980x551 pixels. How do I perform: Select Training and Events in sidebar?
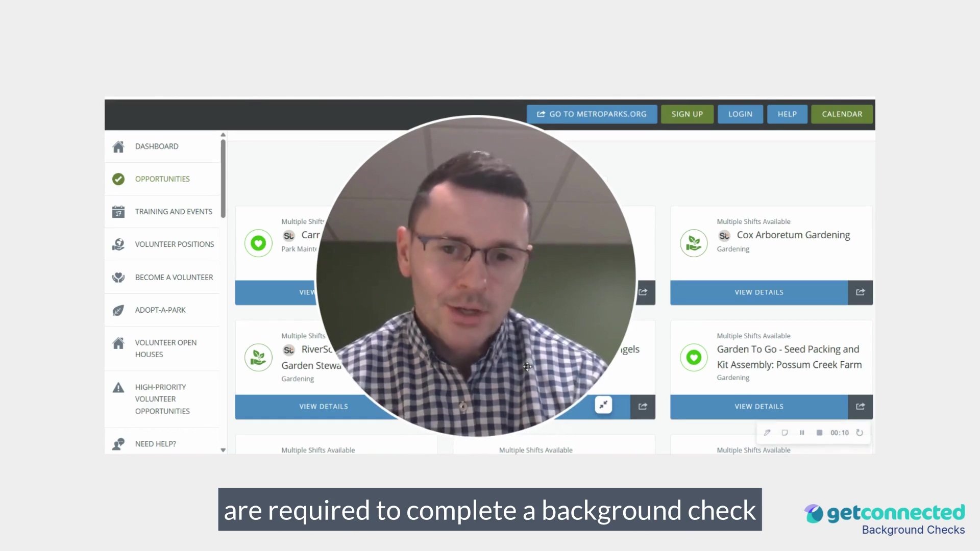173,212
